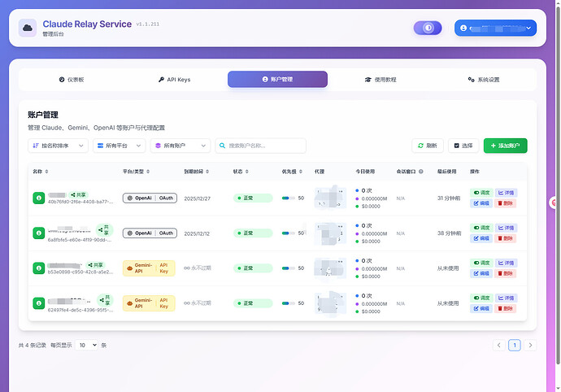This screenshot has width=561, height=392.
Task: Sort by the 状态 column header arrows
Action: pyautogui.click(x=247, y=172)
